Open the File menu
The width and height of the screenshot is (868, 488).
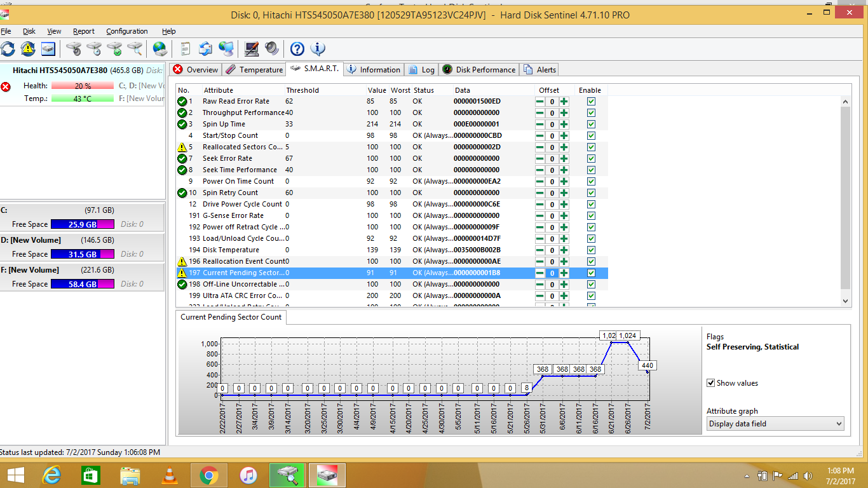point(6,31)
